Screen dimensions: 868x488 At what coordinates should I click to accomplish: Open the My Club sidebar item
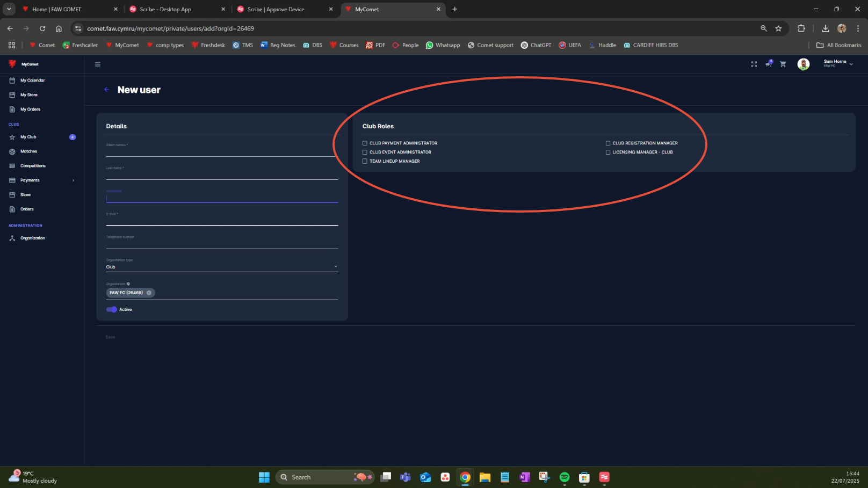click(28, 137)
